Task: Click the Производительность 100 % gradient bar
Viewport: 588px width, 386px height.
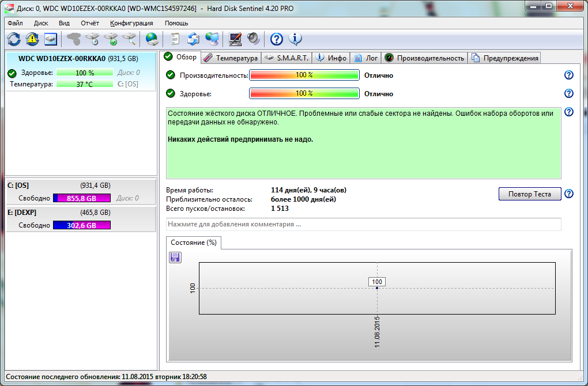Action: coord(304,75)
